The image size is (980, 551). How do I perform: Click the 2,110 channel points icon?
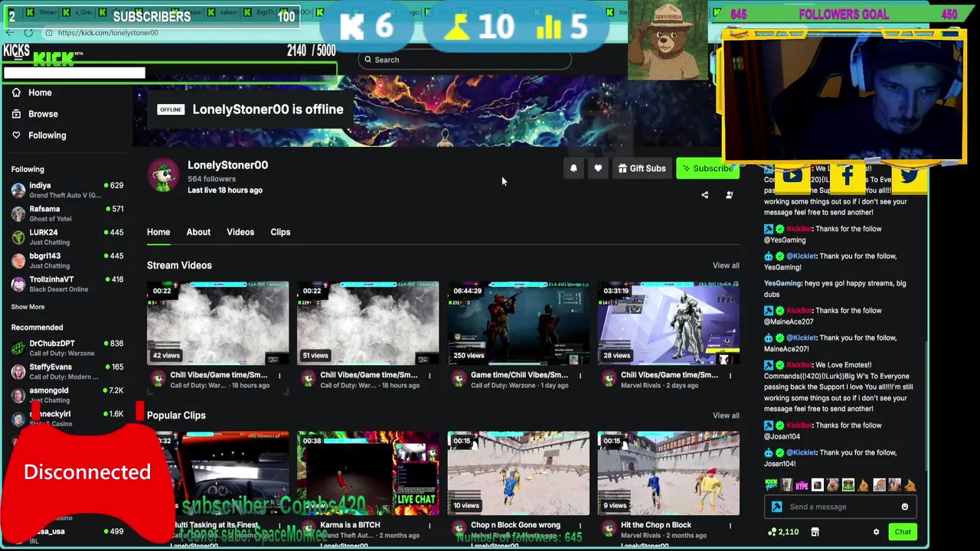[x=772, y=532]
